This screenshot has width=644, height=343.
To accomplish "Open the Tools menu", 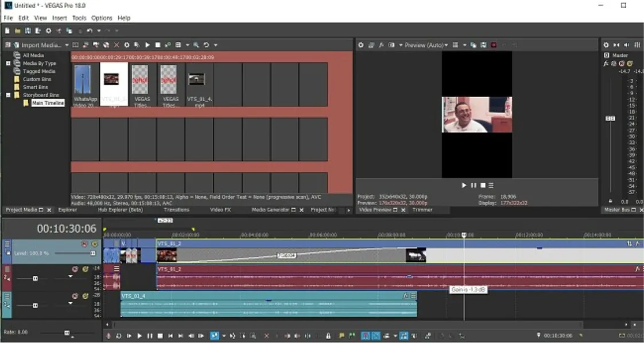I will click(x=79, y=18).
